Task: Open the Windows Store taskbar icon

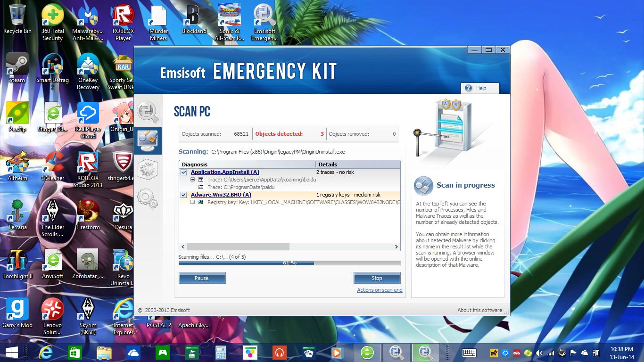Action: 74,352
